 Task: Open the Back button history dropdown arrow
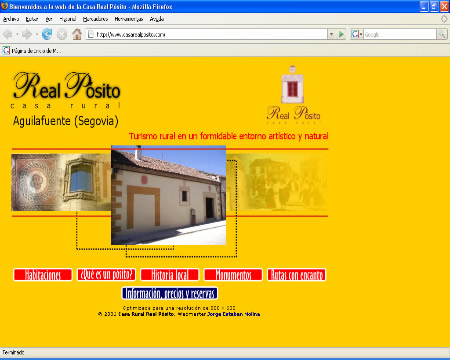coord(17,34)
